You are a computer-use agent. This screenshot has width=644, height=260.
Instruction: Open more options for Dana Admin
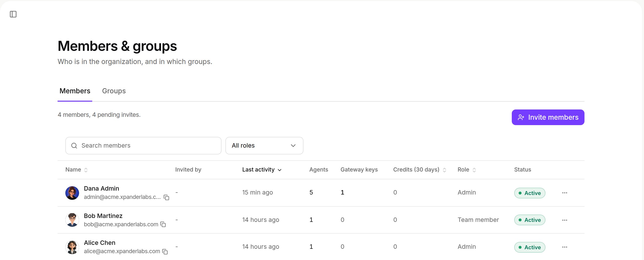click(x=564, y=193)
